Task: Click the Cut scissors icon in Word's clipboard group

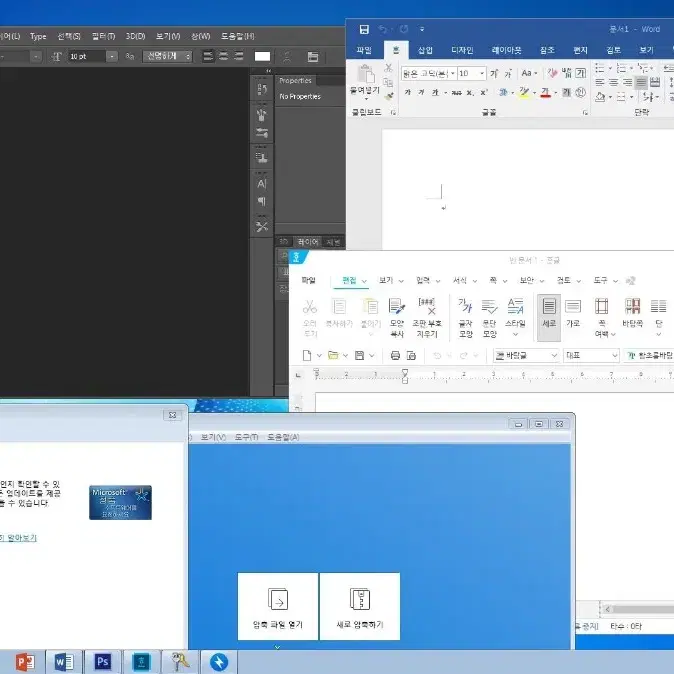Action: click(x=388, y=67)
